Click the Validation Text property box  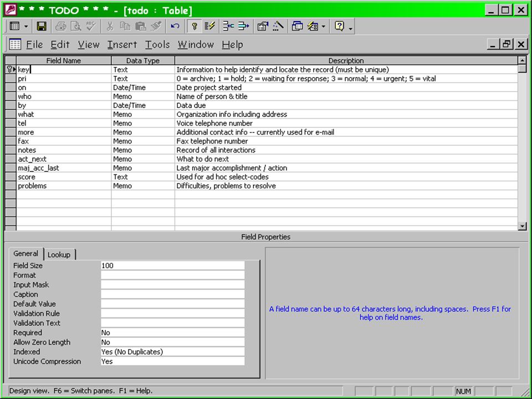172,323
